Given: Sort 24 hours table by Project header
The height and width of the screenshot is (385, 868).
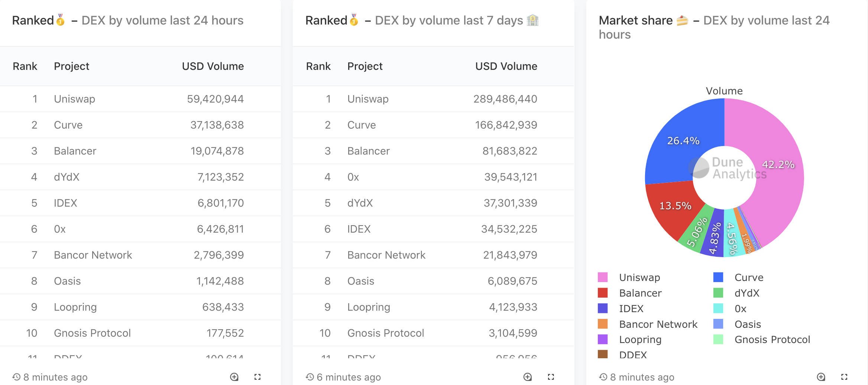Looking at the screenshot, I should tap(72, 66).
